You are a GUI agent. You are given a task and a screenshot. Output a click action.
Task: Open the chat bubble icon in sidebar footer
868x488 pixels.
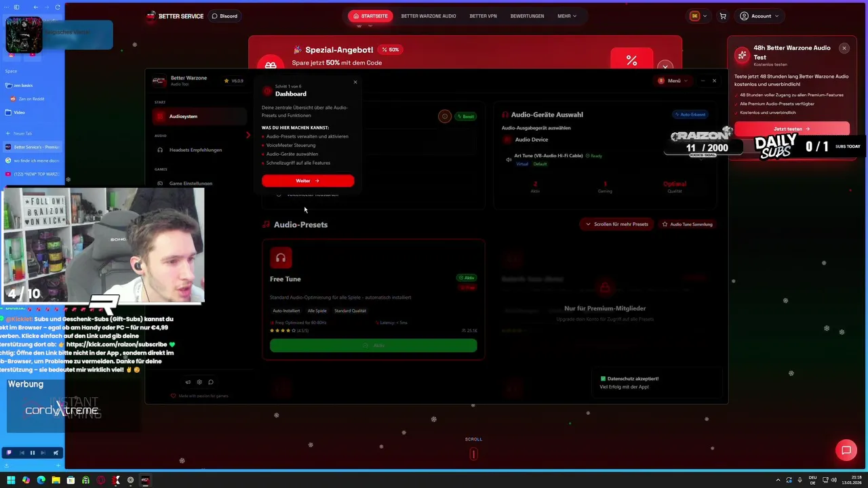point(211,382)
